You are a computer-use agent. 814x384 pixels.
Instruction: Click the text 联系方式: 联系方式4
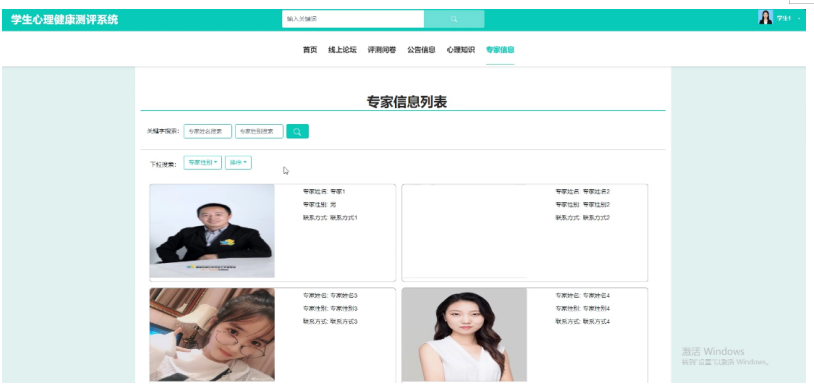coord(582,321)
